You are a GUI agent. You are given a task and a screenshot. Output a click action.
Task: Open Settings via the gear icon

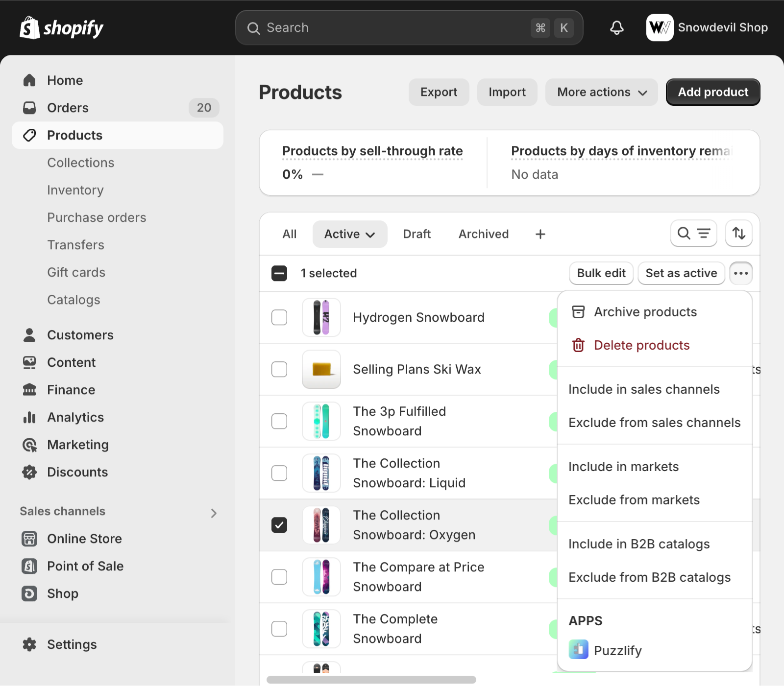pos(29,644)
